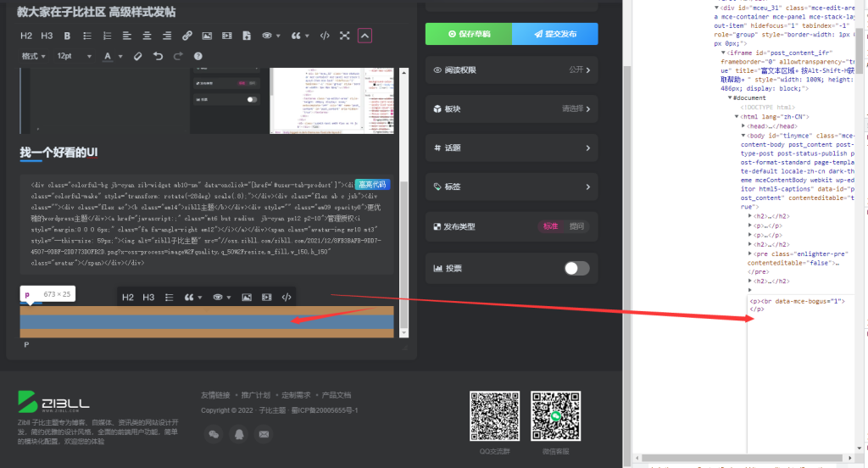Click the email envelope icon in footer

pyautogui.click(x=264, y=434)
